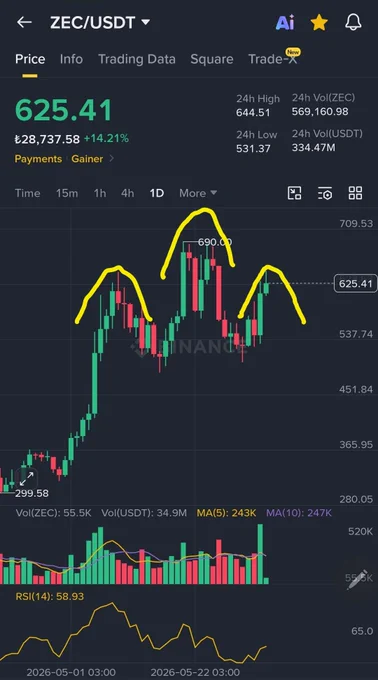The height and width of the screenshot is (680, 378).
Task: Expand the More intervals dropdown
Action: [x=198, y=193]
